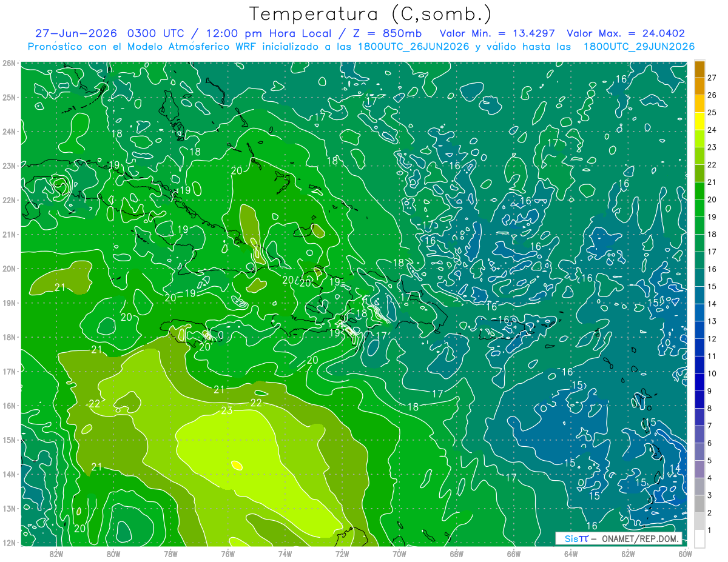The image size is (728, 562).
Task: Click the 17N latitude axis label
Action: click(x=8, y=371)
